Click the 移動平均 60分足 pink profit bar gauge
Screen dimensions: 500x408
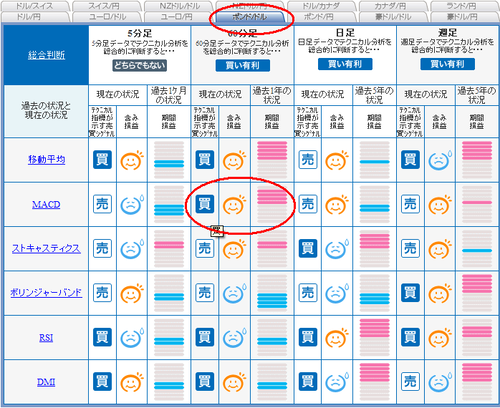click(272, 160)
